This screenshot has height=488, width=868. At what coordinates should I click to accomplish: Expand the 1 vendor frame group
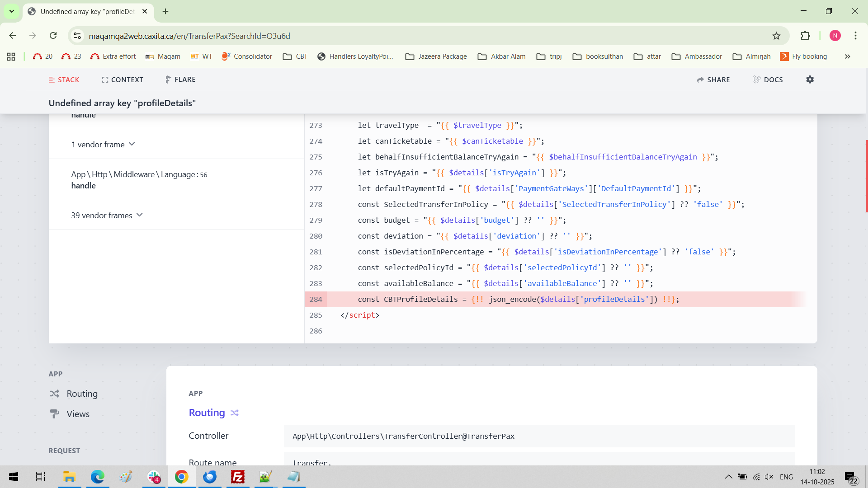tap(103, 144)
